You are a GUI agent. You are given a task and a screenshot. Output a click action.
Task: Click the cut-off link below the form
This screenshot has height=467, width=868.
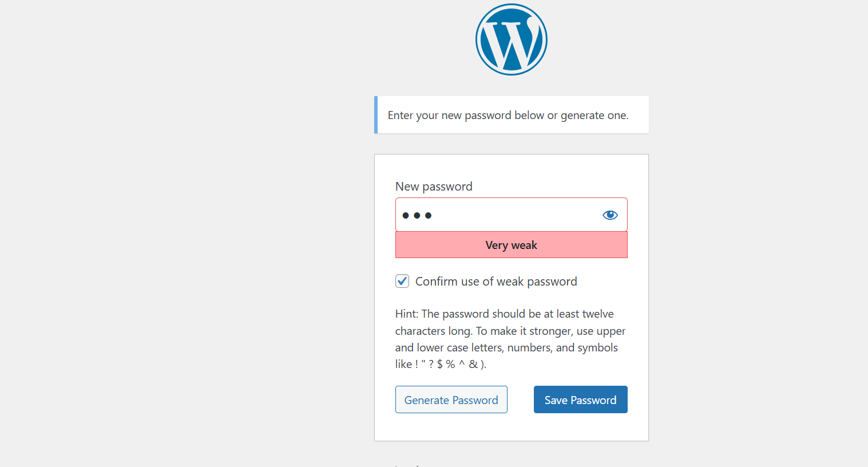click(x=407, y=465)
